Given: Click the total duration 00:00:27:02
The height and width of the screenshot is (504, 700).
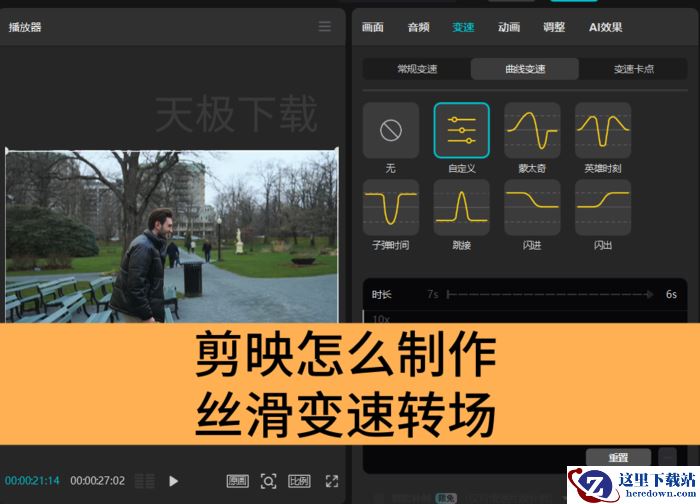Looking at the screenshot, I should tap(98, 481).
